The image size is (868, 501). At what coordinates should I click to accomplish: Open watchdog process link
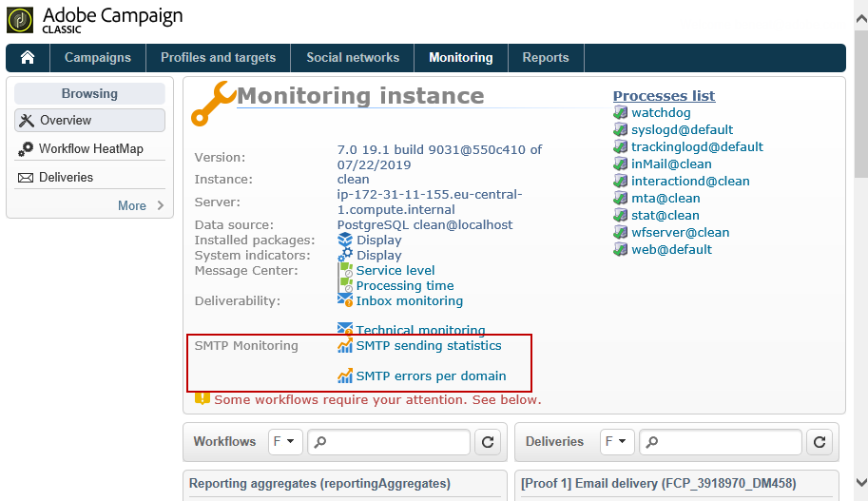[x=661, y=112]
